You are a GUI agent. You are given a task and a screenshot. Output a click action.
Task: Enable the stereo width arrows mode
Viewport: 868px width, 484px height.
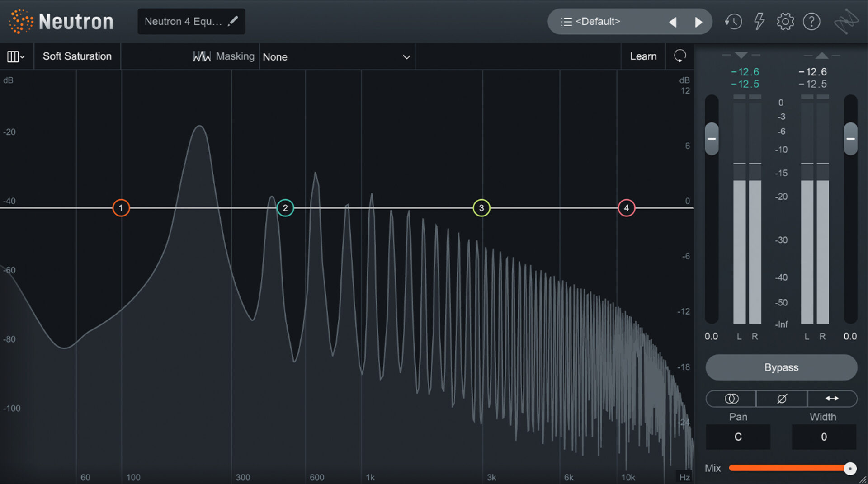(832, 399)
